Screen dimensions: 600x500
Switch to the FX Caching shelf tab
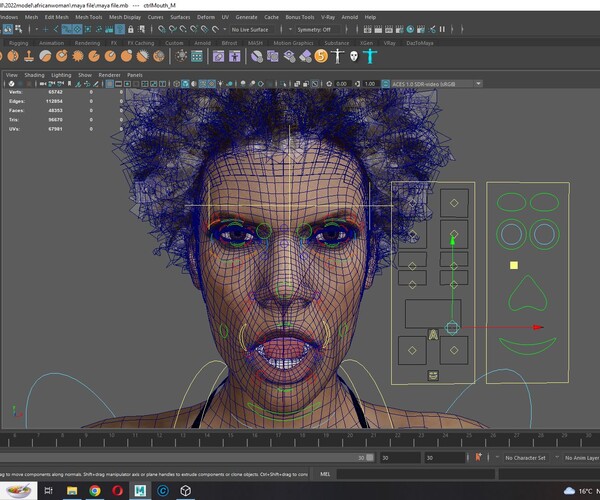pos(141,43)
